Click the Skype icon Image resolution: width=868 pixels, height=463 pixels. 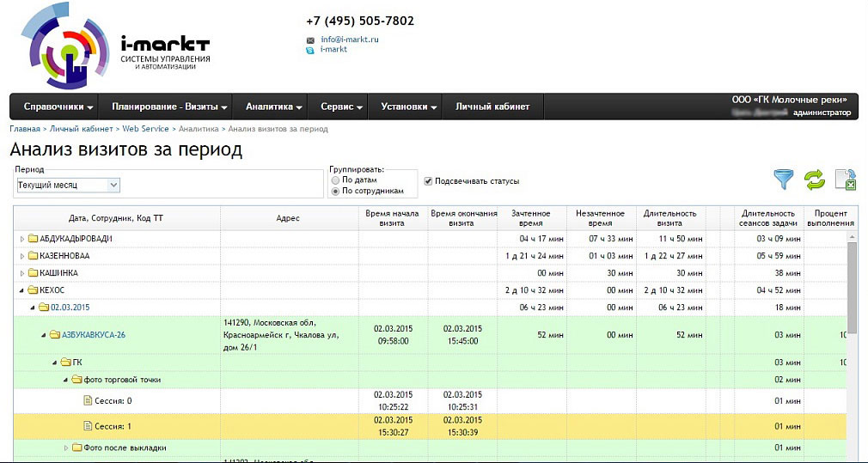point(310,50)
